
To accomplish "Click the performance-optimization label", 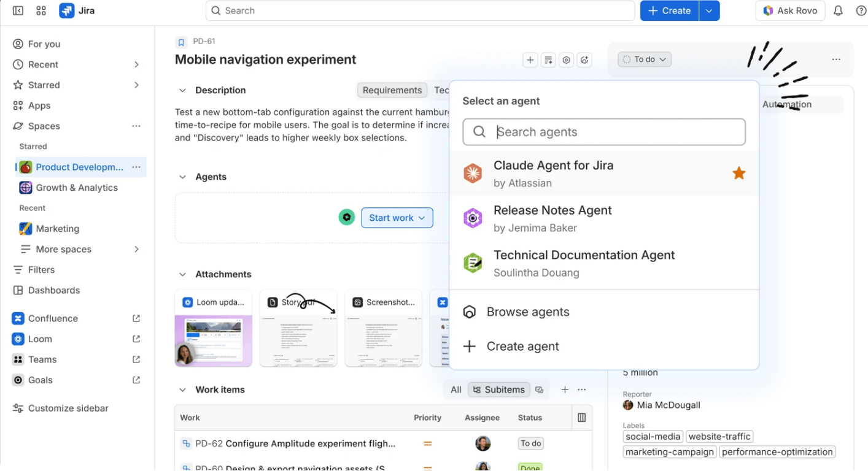I will point(777,452).
